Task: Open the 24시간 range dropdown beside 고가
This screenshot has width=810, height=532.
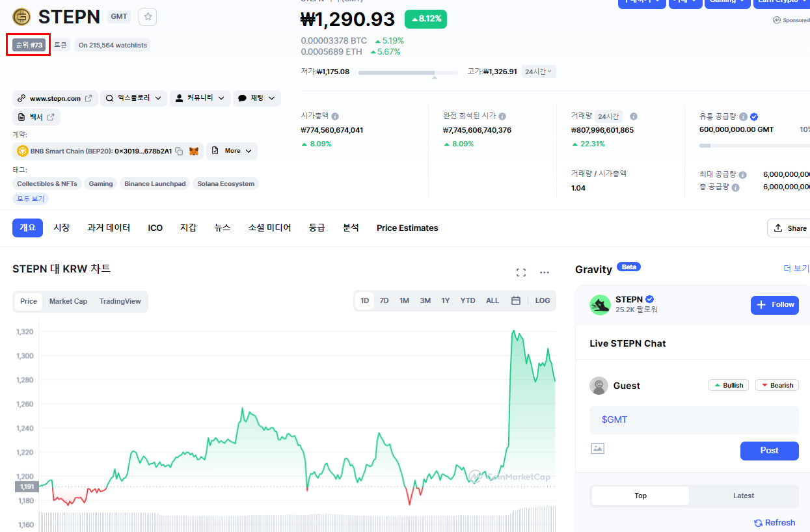Action: 539,72
